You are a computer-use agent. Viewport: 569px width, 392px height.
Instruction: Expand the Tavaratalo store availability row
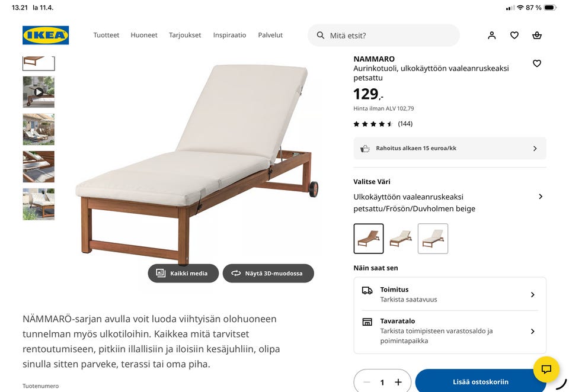(450, 331)
